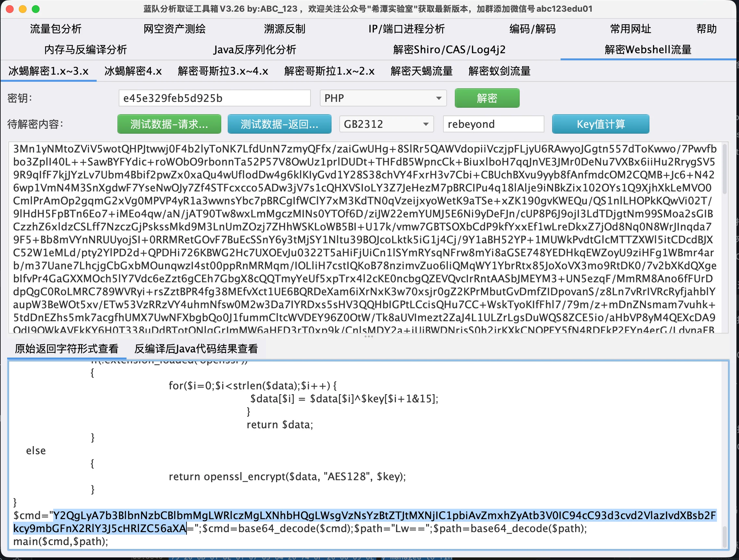The width and height of the screenshot is (739, 560).
Task: Open 解密哥斯拉3.x~4.x tab
Action: [x=223, y=71]
